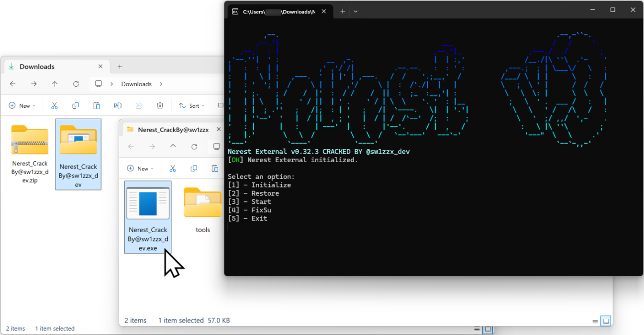Screen dimensions: 644x335
Task: Switch to details view in status bar
Action: coord(595,321)
